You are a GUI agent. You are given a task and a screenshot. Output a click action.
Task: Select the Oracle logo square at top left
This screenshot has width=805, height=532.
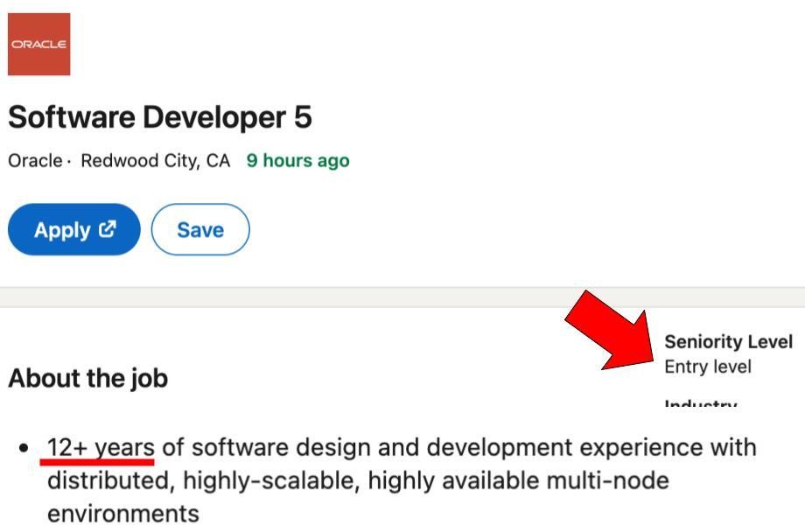[x=39, y=44]
